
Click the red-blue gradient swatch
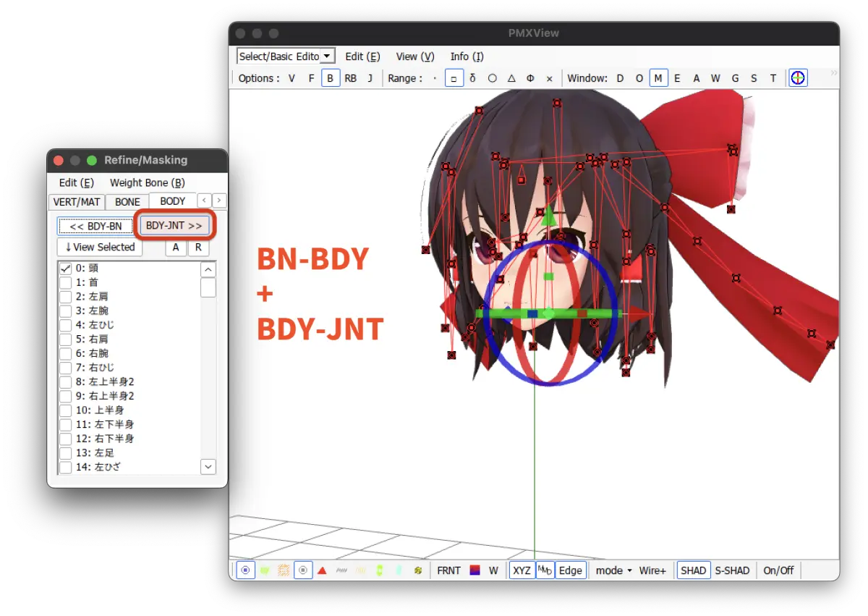(475, 570)
